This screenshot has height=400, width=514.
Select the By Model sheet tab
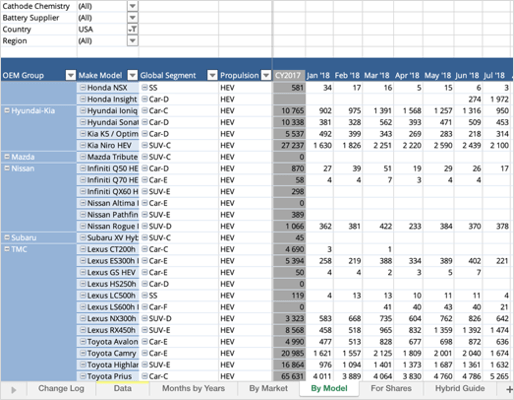coord(329,388)
